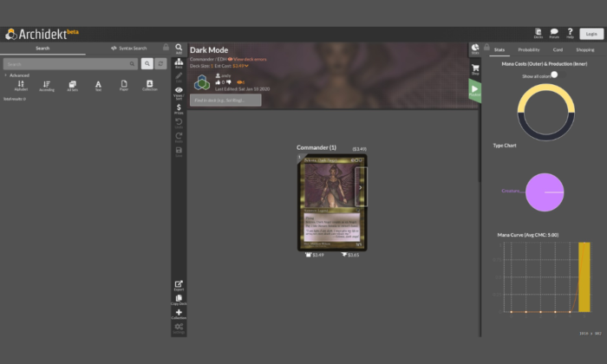Click the View deck errors link
Viewport: 607px width, 364px height.
coord(246,59)
